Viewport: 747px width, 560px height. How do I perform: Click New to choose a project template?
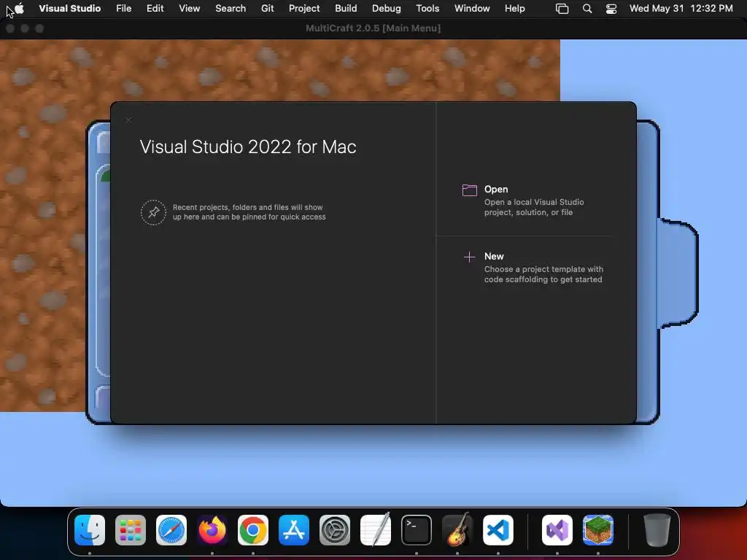click(494, 256)
